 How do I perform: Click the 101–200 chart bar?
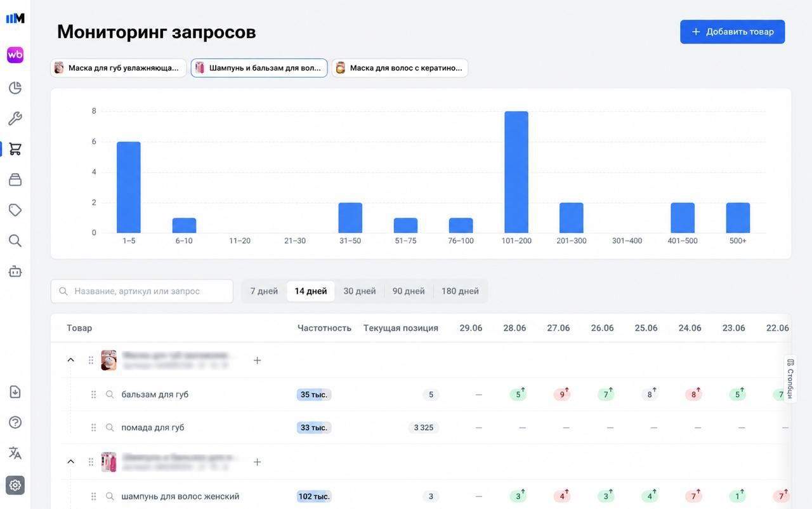pos(516,172)
